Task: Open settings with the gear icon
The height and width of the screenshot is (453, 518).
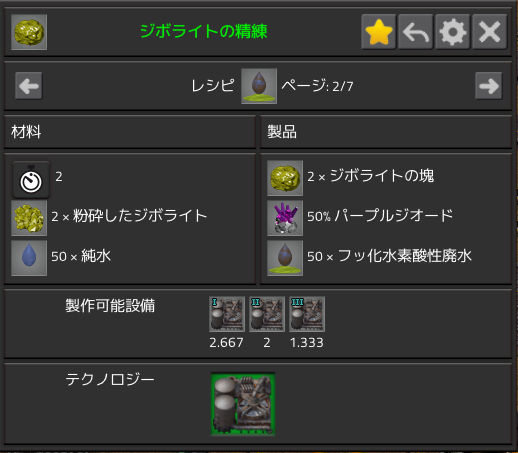Action: pos(453,32)
